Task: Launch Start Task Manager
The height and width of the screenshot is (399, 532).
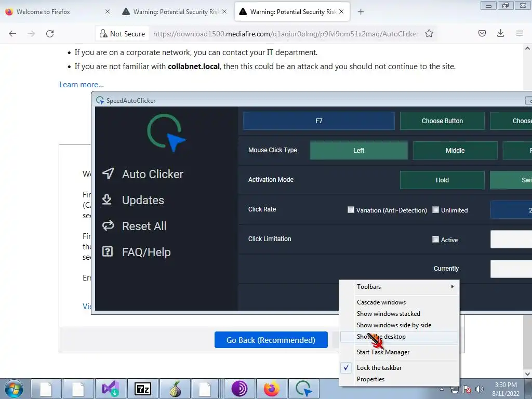Action: coord(399,352)
